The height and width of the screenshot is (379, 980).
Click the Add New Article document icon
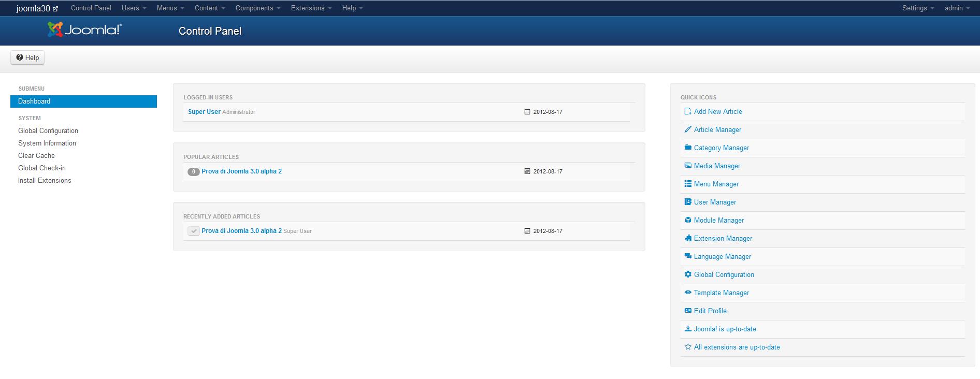pos(688,111)
